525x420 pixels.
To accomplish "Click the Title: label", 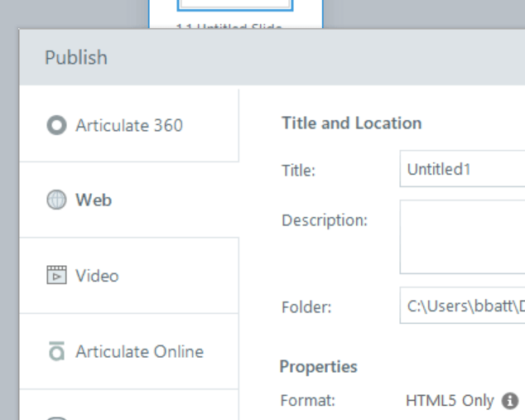I will coord(298,171).
